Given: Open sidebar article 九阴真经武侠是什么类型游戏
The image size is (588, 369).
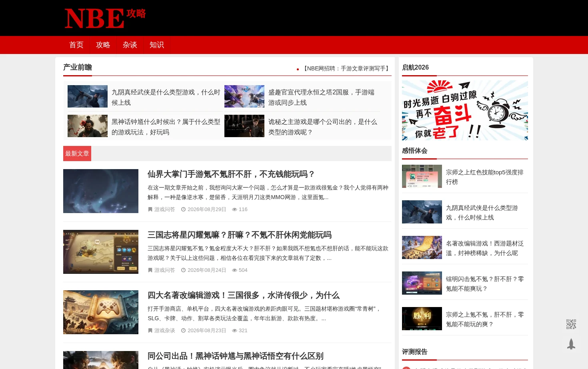Looking at the screenshot, I should [482, 213].
